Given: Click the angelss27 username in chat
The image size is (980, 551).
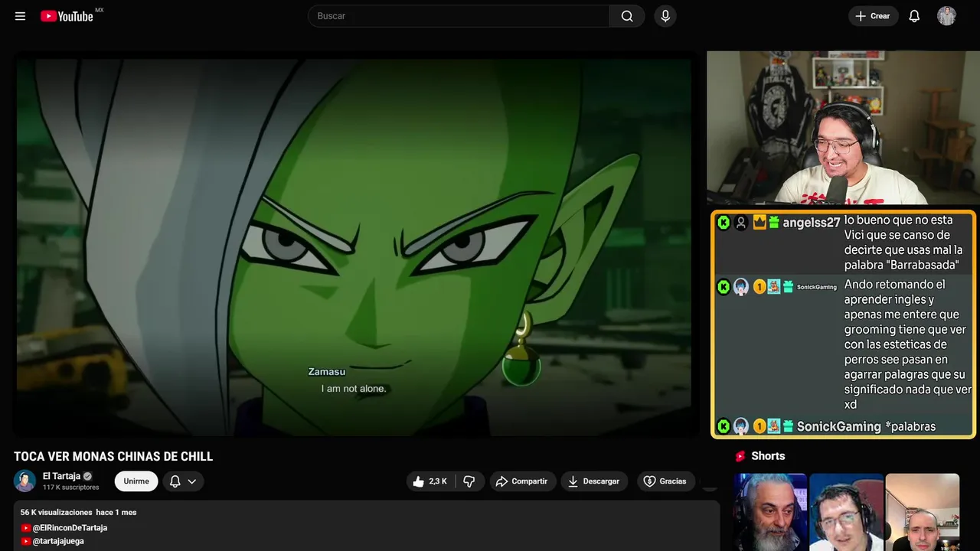Looking at the screenshot, I should pos(812,223).
